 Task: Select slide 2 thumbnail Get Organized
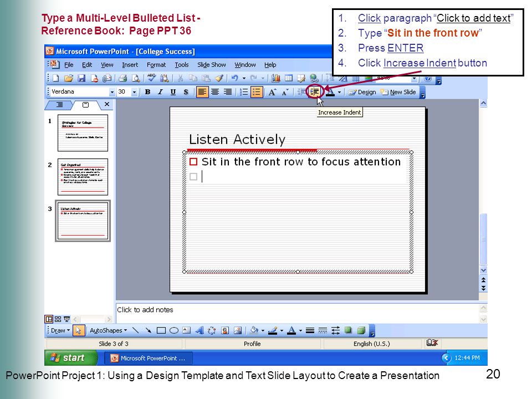tap(83, 177)
